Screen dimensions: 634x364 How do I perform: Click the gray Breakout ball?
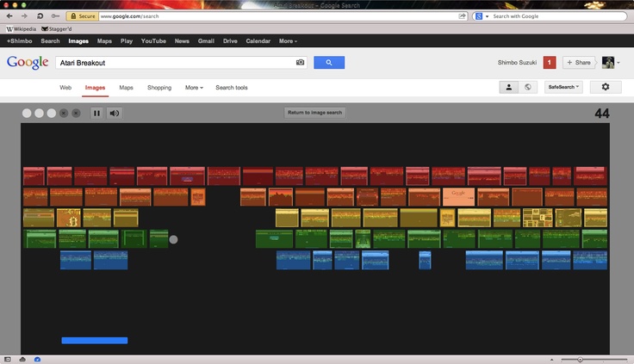[173, 239]
